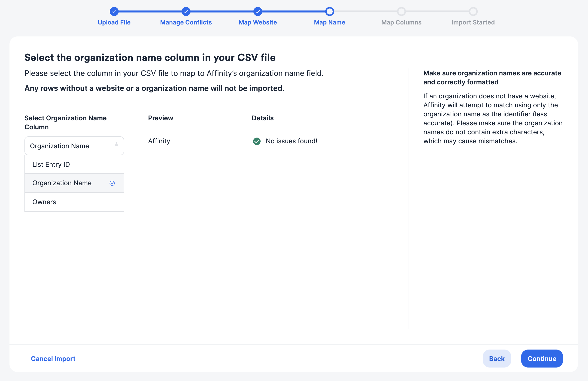Click the Import Started step circle
The height and width of the screenshot is (381, 588).
473,11
